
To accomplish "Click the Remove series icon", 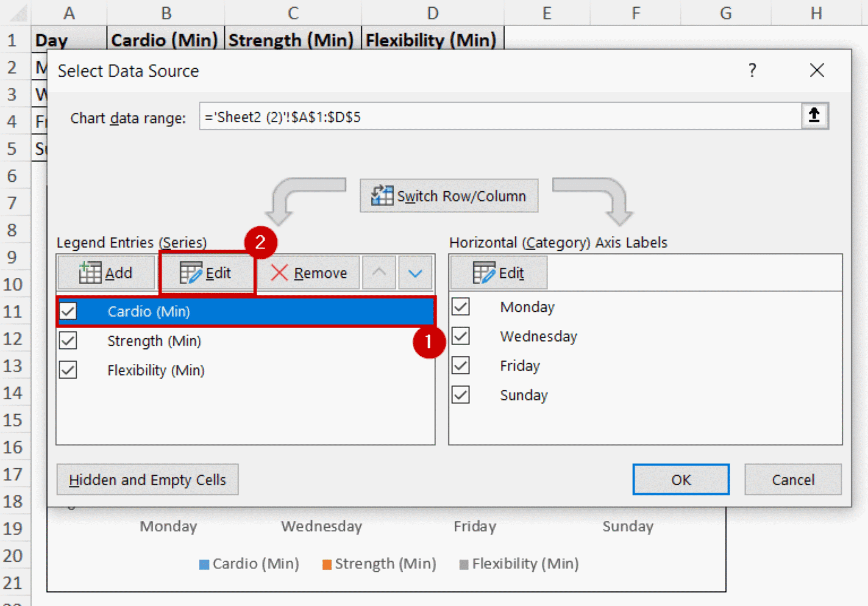I will [x=280, y=272].
